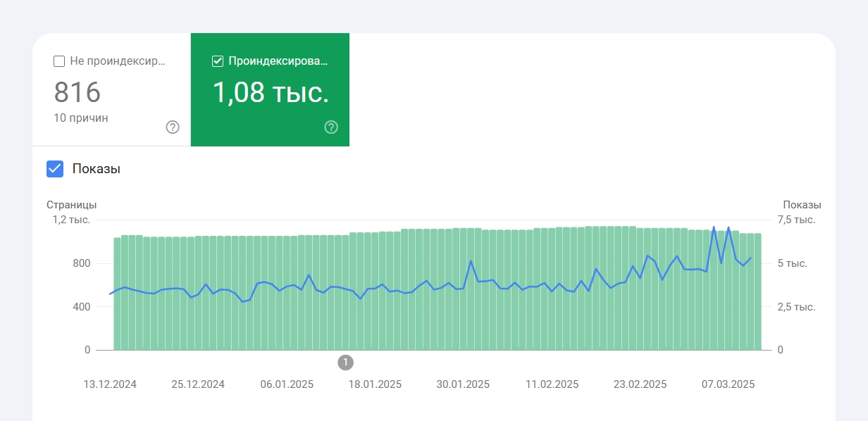Click the date label 18.01.2025

click(x=375, y=384)
